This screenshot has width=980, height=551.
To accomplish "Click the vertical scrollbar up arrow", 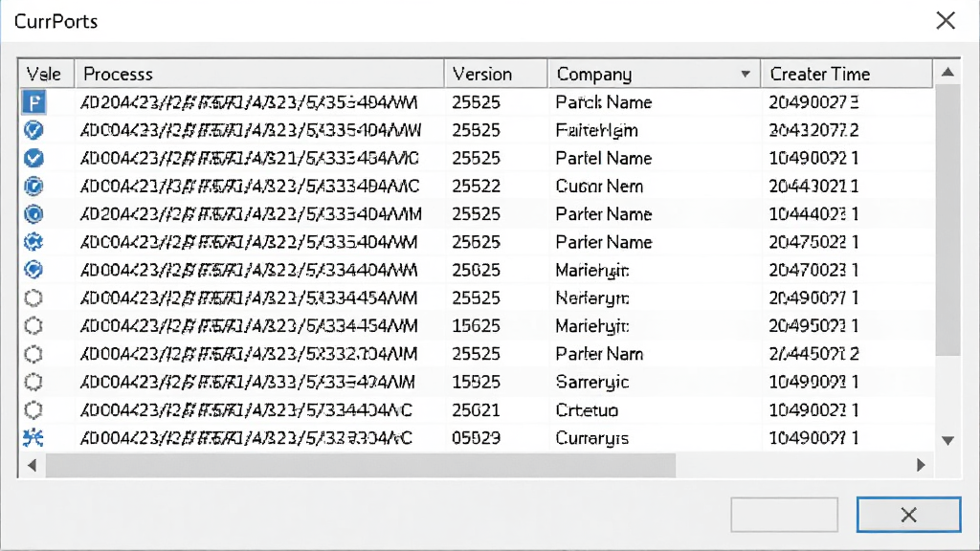I will pyautogui.click(x=947, y=73).
